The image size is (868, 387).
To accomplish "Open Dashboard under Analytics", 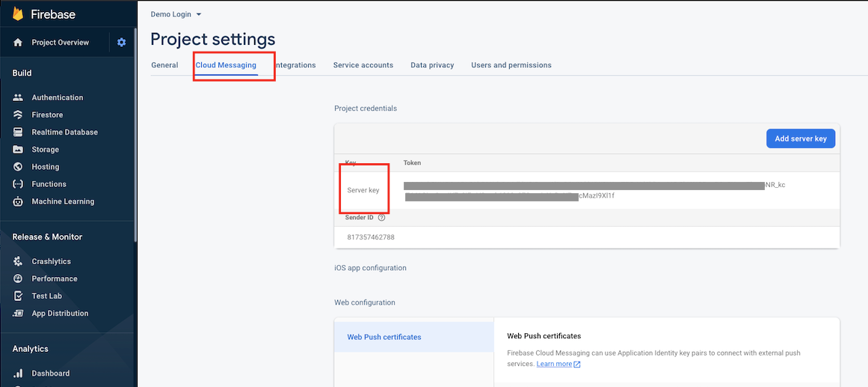I will coord(50,373).
